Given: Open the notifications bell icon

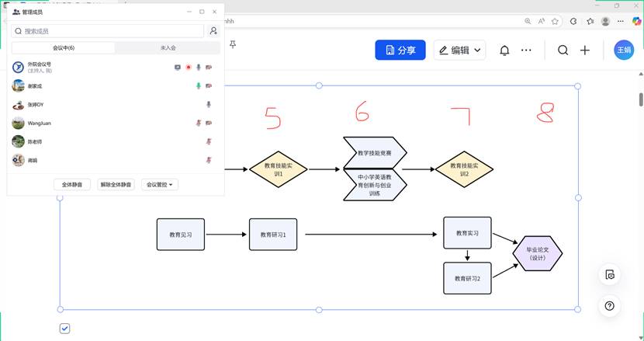Looking at the screenshot, I should coord(504,50).
